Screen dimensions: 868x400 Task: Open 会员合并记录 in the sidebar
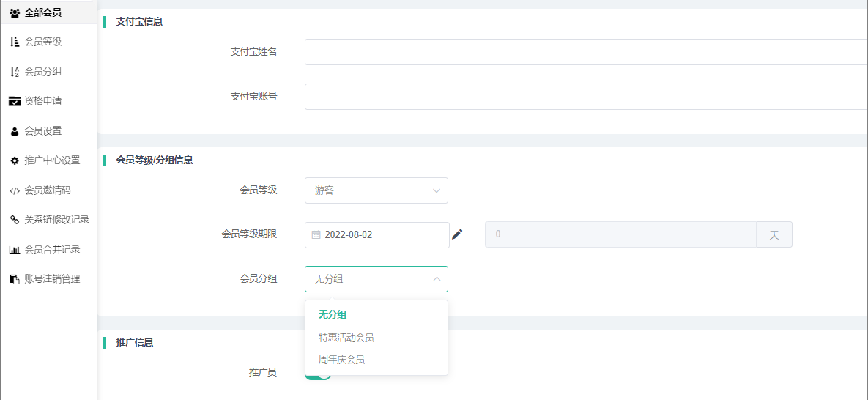(x=52, y=250)
